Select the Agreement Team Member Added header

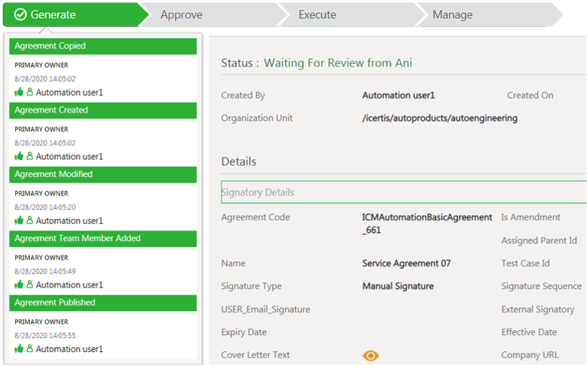pyautogui.click(x=103, y=239)
